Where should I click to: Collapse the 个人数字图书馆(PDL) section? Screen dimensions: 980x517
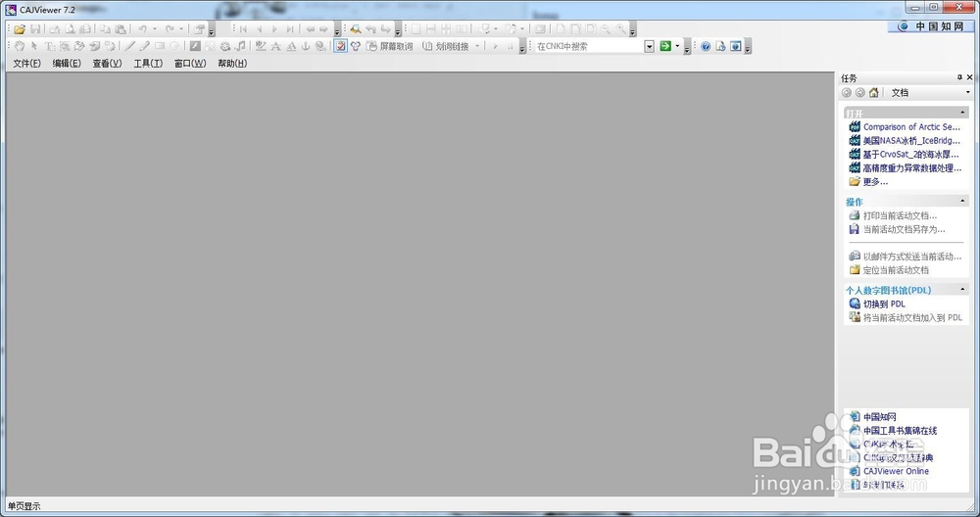point(963,290)
